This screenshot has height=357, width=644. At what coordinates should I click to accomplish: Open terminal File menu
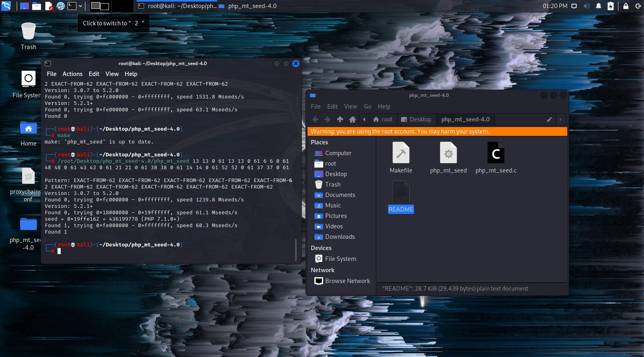point(51,74)
